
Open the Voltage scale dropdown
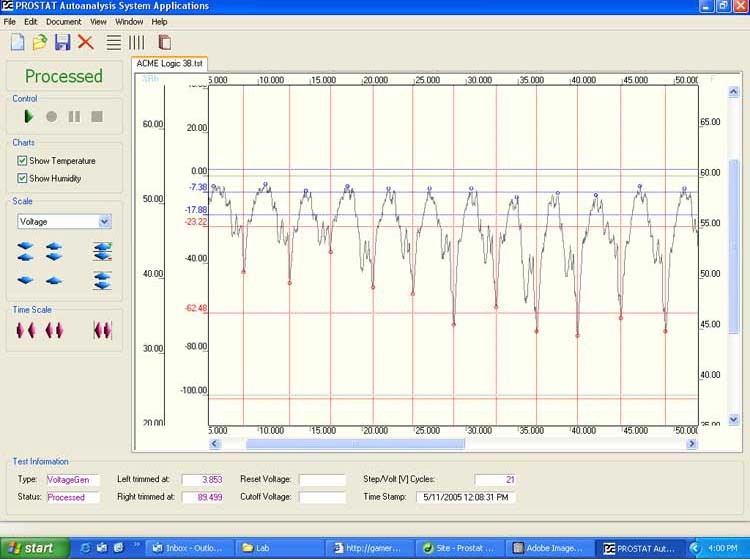pos(105,222)
